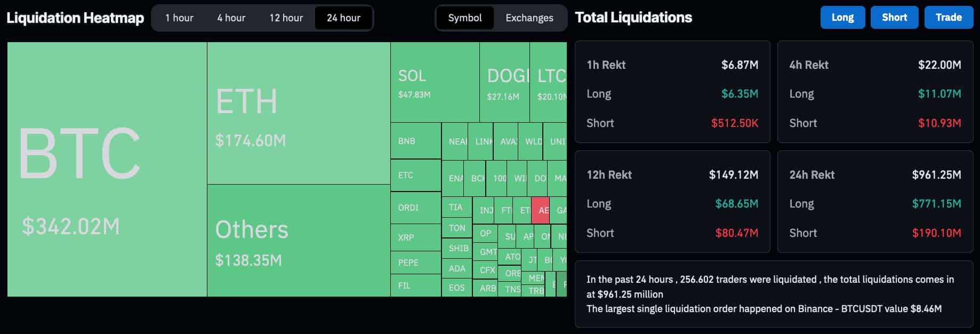Viewport: 980px width, 334px height.
Task: Click the PEPE block in the heatmap
Action: coord(415,263)
